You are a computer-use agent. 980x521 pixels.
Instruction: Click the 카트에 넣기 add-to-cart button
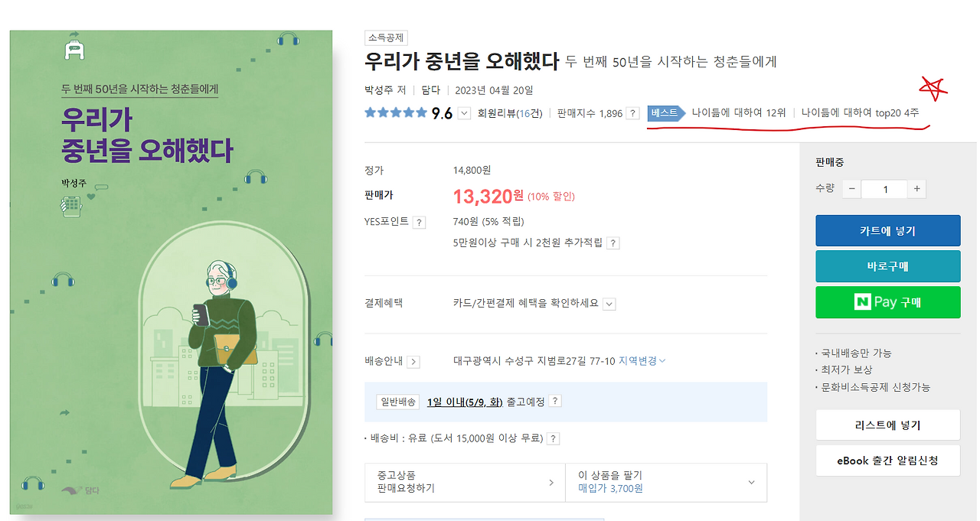coord(887,230)
